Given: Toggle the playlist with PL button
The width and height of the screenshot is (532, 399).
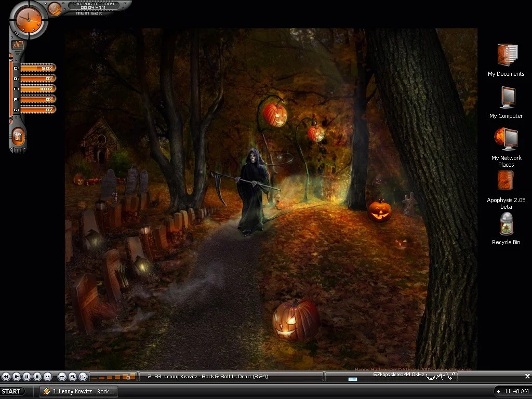Looking at the screenshot, I should coord(72,376).
